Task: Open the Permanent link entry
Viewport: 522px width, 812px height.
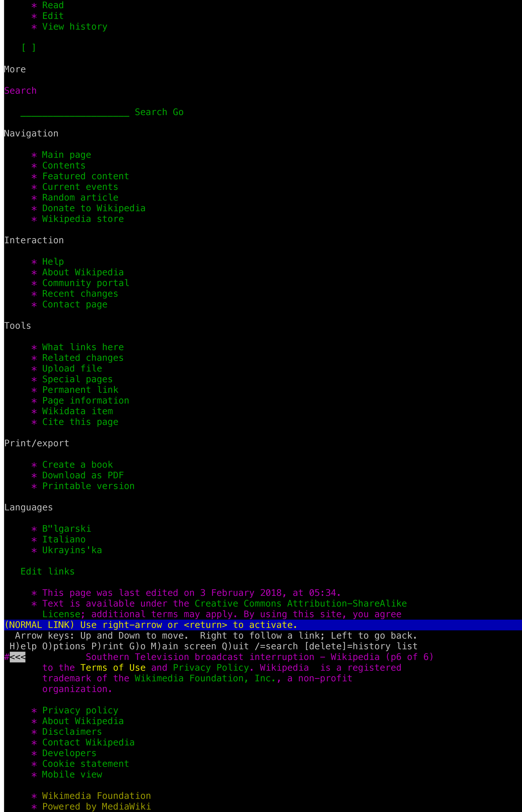Action: pos(80,390)
